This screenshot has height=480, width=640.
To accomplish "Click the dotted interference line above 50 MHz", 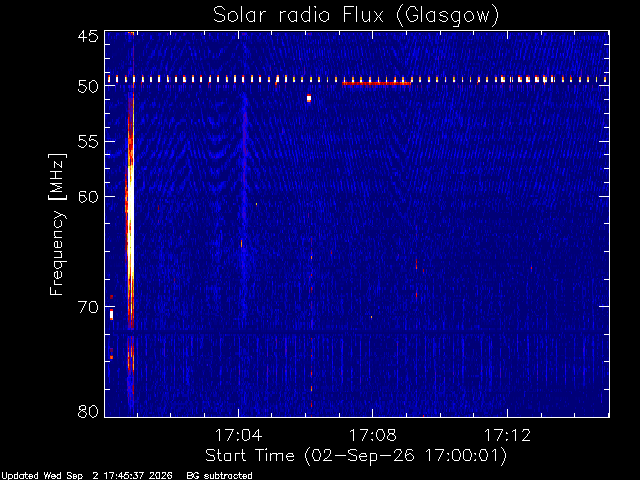I will point(357,79).
